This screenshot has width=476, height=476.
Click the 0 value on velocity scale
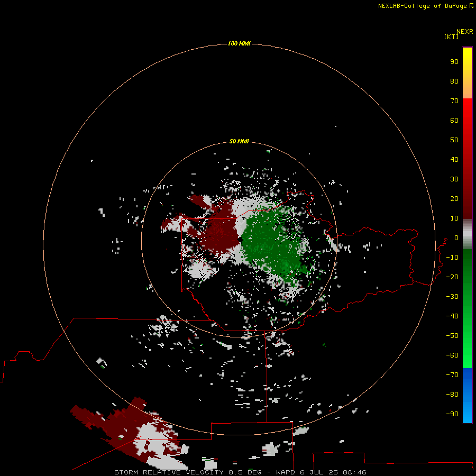456,237
